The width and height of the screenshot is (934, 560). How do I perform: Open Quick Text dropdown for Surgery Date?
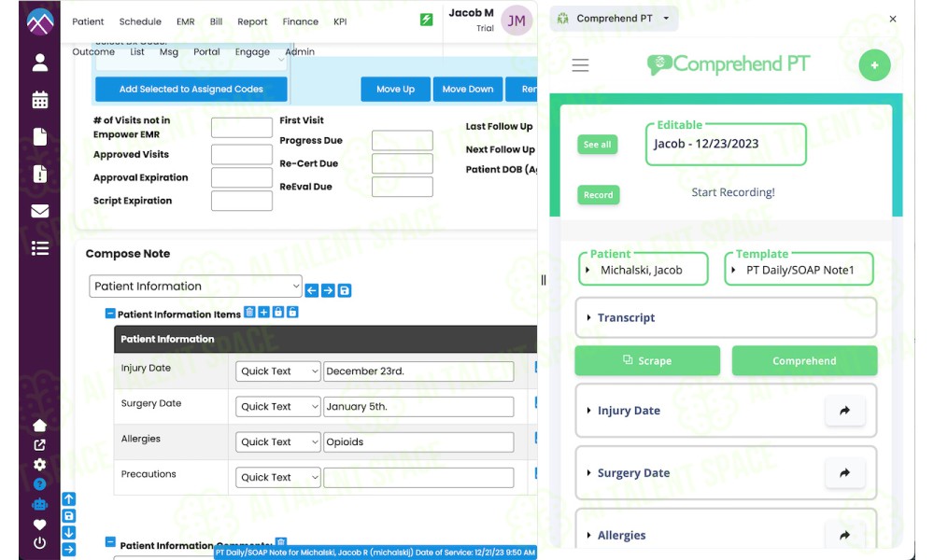(x=278, y=406)
